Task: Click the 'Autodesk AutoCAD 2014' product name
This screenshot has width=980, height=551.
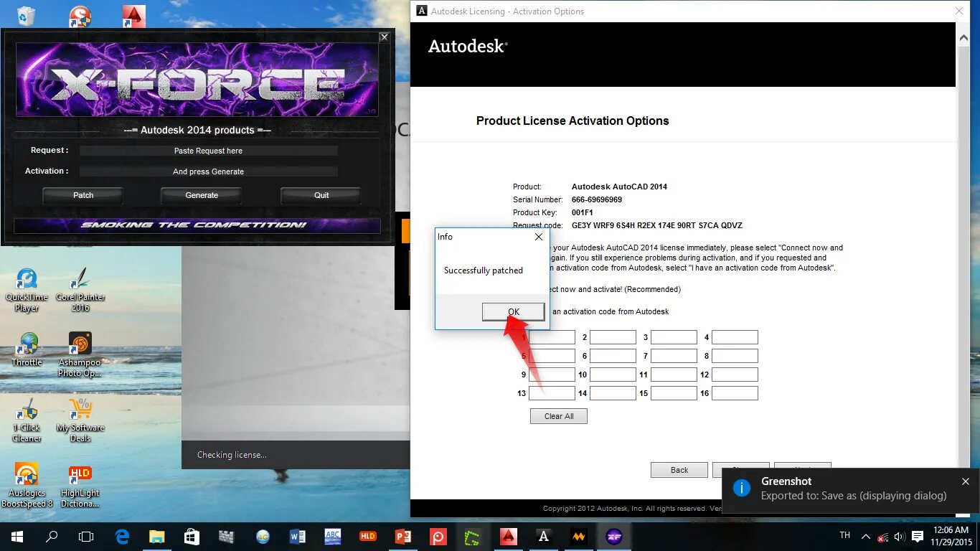Action: pyautogui.click(x=619, y=187)
